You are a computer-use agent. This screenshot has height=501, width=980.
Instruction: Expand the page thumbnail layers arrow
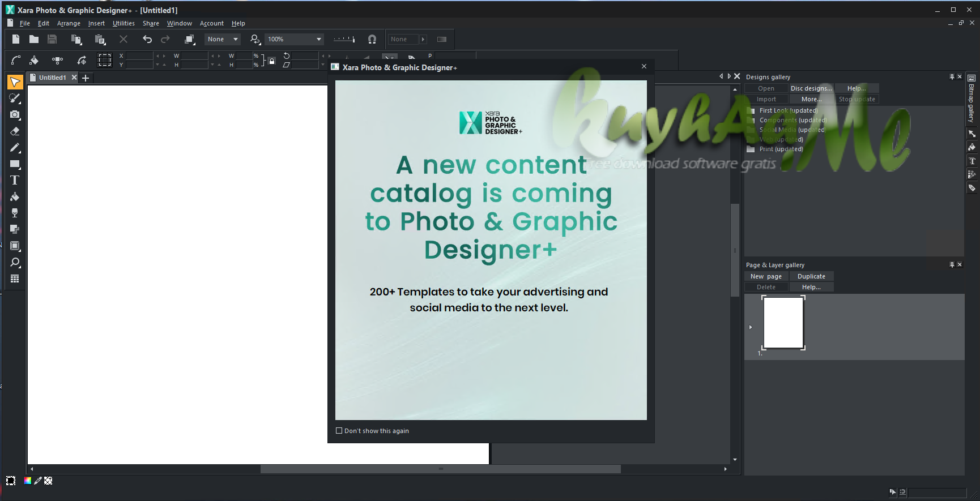(751, 327)
